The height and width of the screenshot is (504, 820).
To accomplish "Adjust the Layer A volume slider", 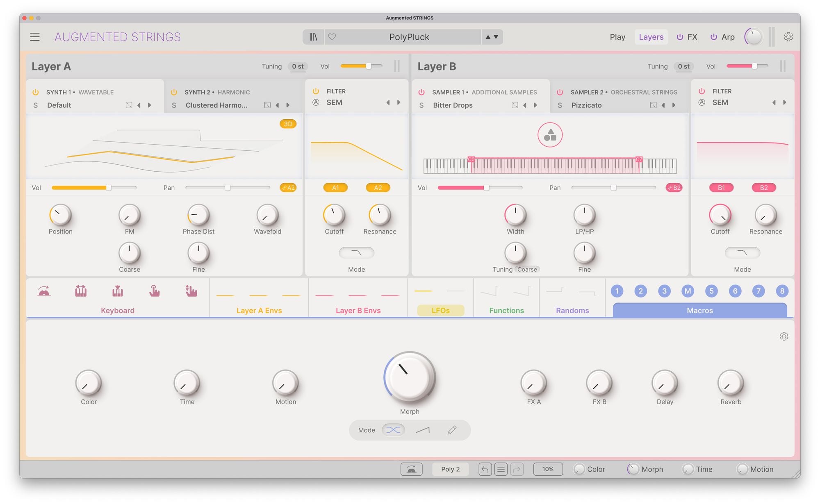I will click(368, 66).
